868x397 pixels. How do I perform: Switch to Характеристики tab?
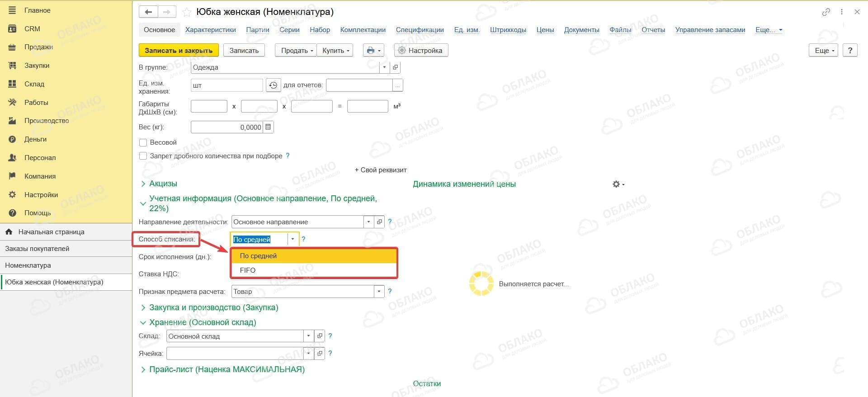(x=211, y=30)
